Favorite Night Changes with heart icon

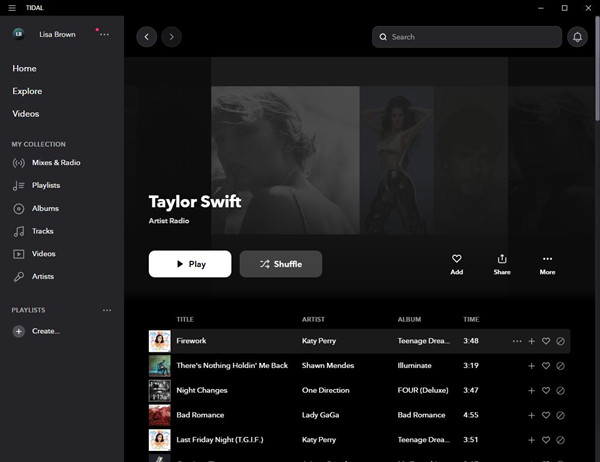click(x=546, y=390)
